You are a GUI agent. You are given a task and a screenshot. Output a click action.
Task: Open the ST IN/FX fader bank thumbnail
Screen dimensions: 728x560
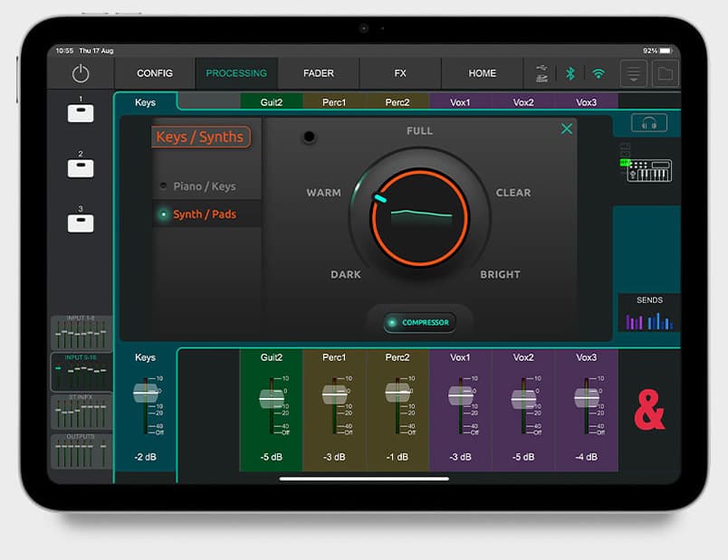pyautogui.click(x=81, y=412)
